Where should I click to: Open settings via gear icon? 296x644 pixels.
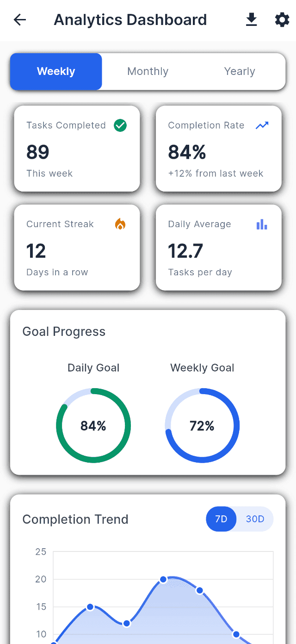(x=282, y=20)
